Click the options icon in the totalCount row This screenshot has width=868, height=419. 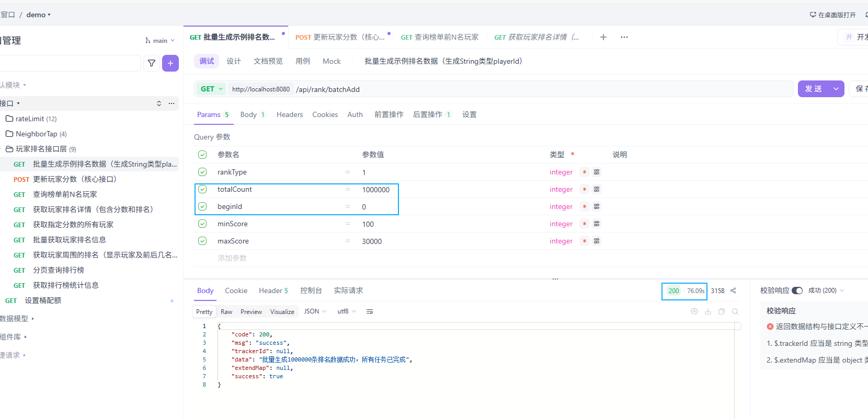(x=597, y=189)
